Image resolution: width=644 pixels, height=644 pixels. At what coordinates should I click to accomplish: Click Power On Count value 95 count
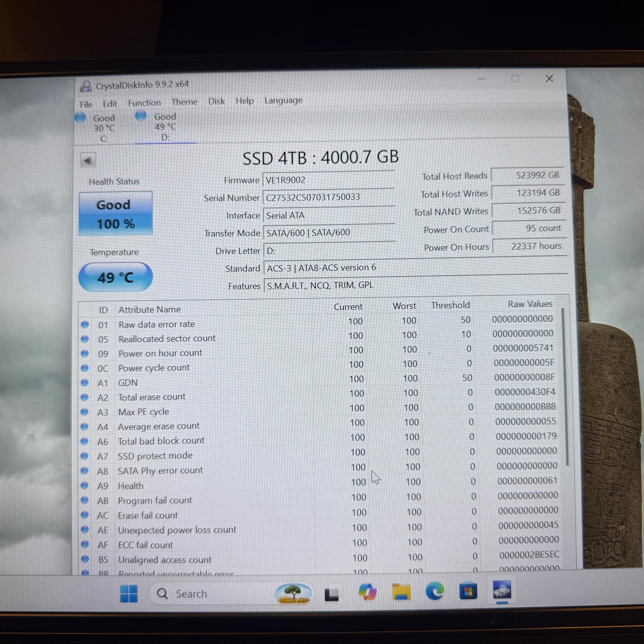click(x=529, y=228)
